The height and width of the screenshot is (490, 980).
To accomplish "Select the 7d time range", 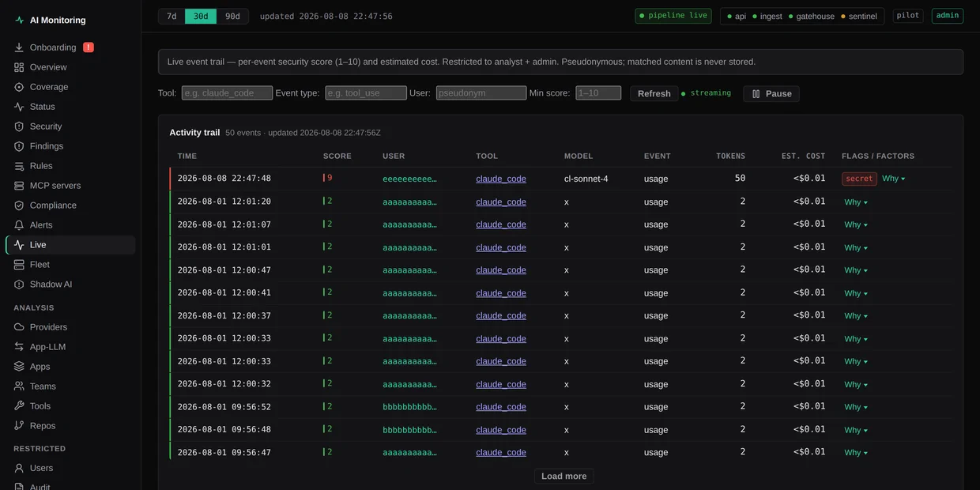I will click(171, 16).
